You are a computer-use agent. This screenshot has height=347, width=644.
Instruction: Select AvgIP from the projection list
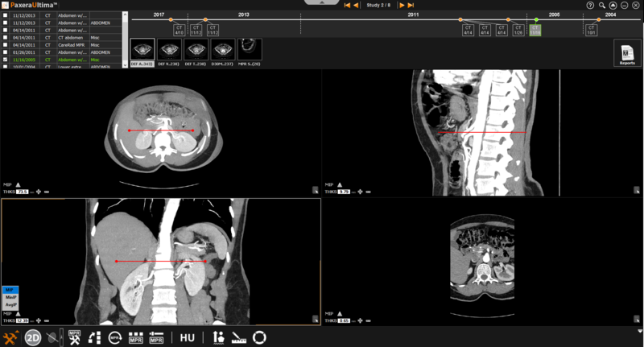[x=10, y=304]
